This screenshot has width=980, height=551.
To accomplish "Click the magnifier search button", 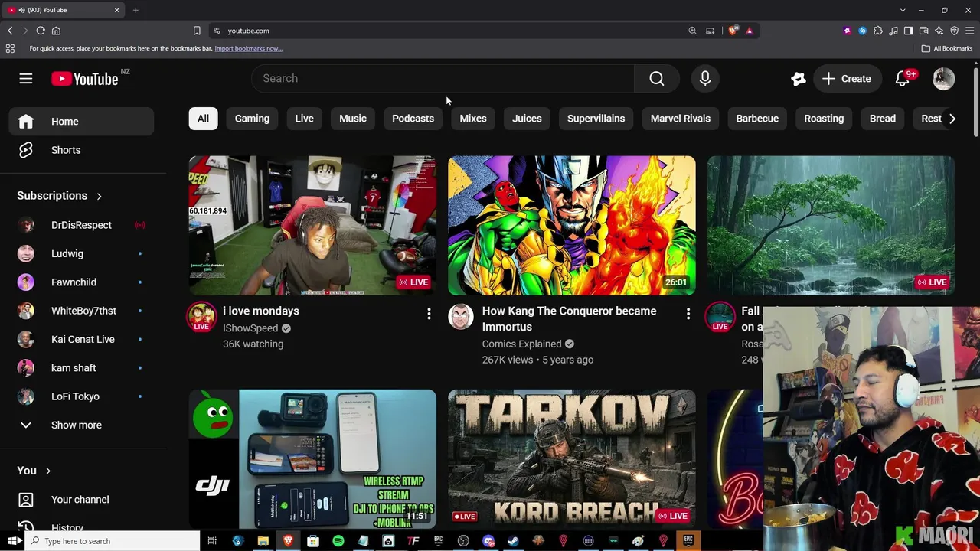I will pos(656,78).
